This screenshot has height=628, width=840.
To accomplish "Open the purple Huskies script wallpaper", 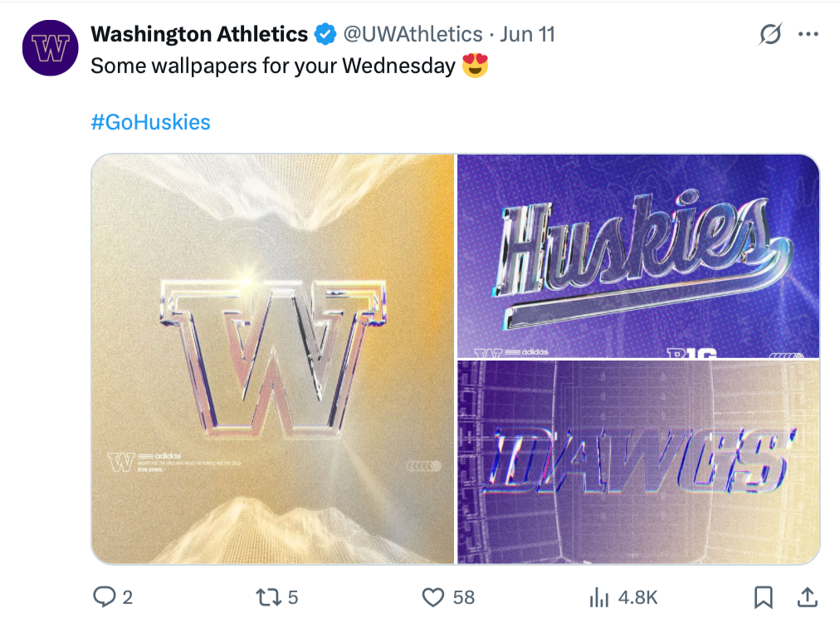I will (637, 256).
